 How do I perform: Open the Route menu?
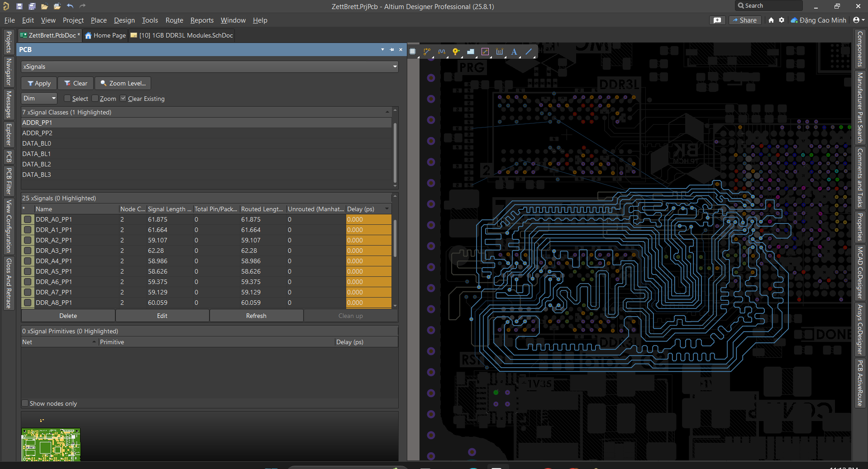tap(174, 20)
